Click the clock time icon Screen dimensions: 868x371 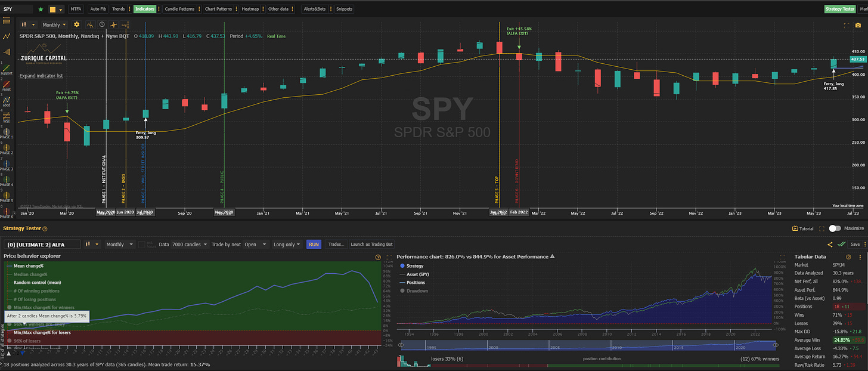(101, 25)
